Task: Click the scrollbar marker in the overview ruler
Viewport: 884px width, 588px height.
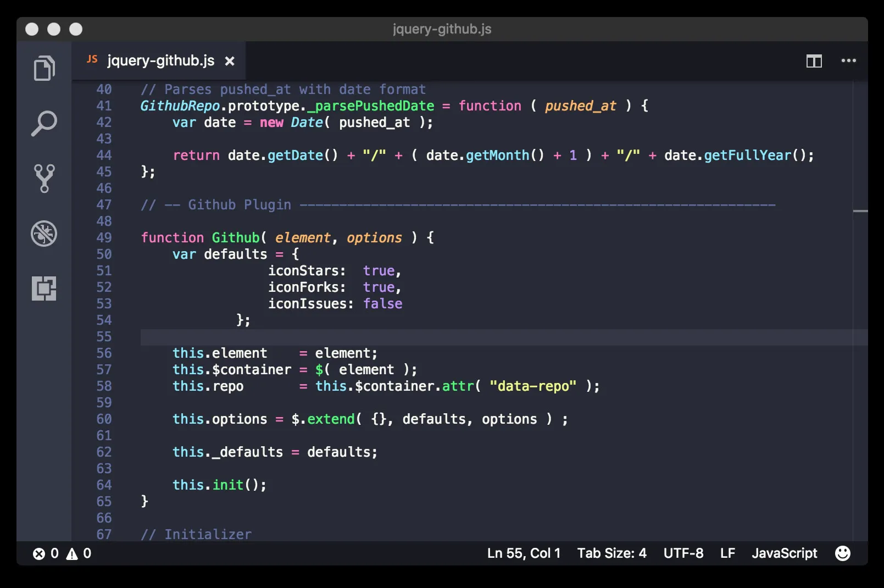Action: [860, 210]
